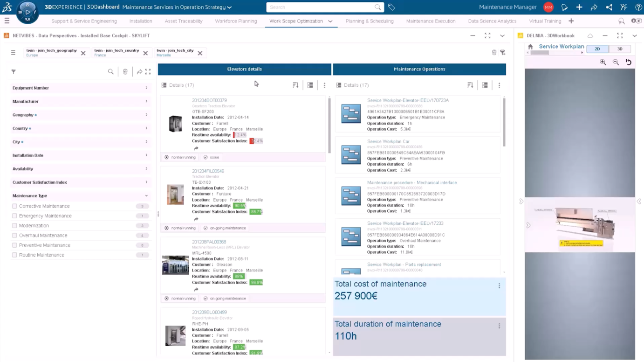Enable the Preventive Maintenance checkbox

14,245
